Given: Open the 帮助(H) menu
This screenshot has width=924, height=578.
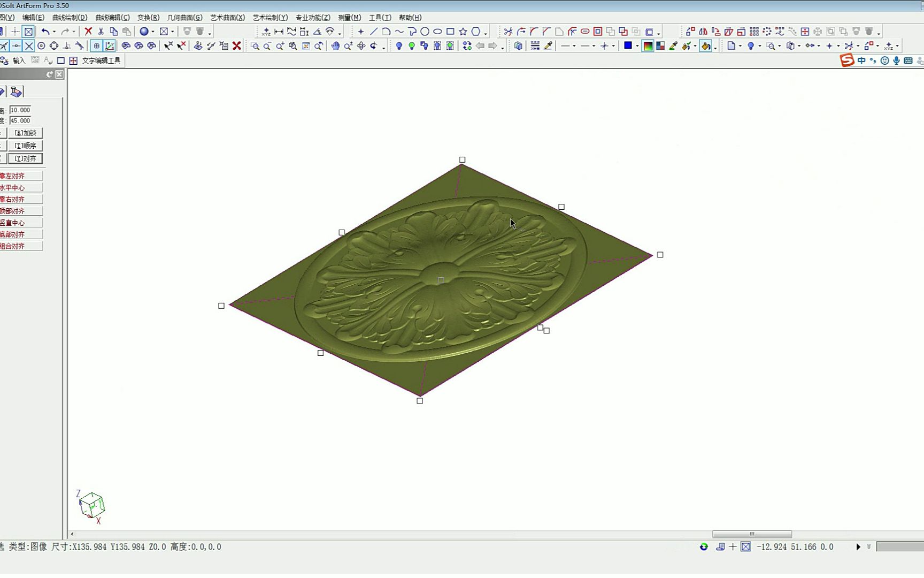Looking at the screenshot, I should pyautogui.click(x=410, y=18).
